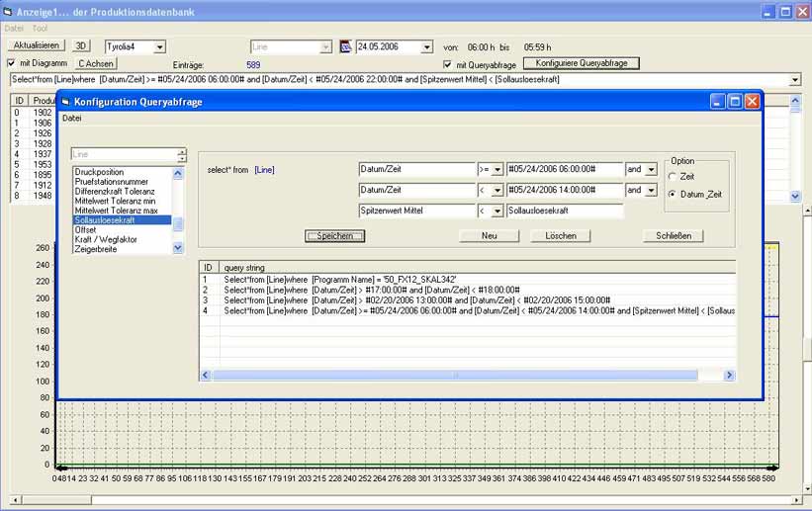
Task: Select query row 4 with 05/24/2006 14:00:00
Action: (x=468, y=310)
